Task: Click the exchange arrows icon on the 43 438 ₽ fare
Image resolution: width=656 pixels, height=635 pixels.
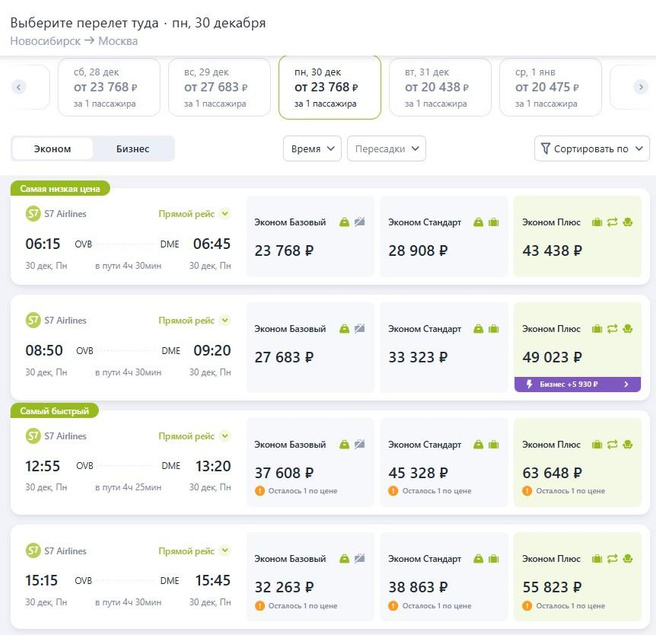Action: point(611,221)
